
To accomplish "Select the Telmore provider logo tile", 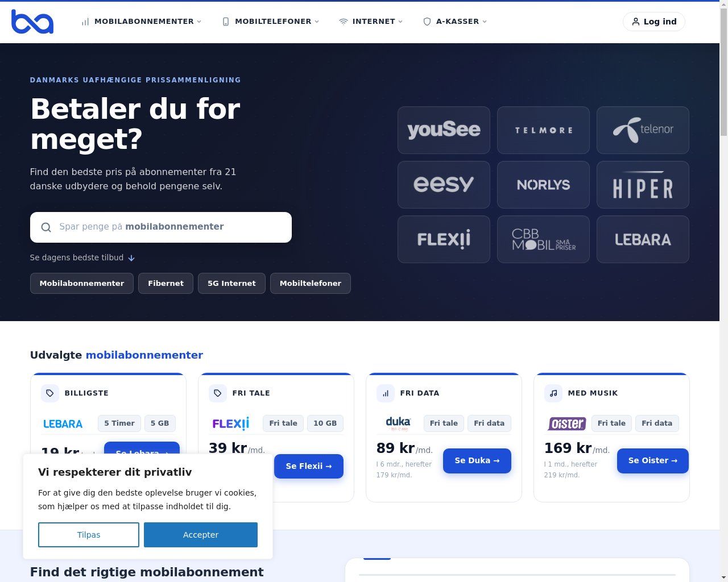I will click(543, 130).
